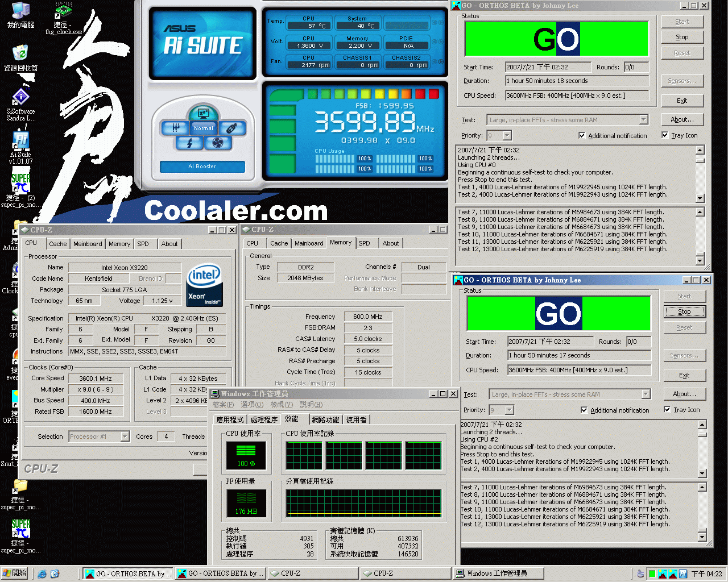This screenshot has width=728, height=582.
Task: Switch to SPD tab in left CPU-Z window
Action: click(143, 244)
